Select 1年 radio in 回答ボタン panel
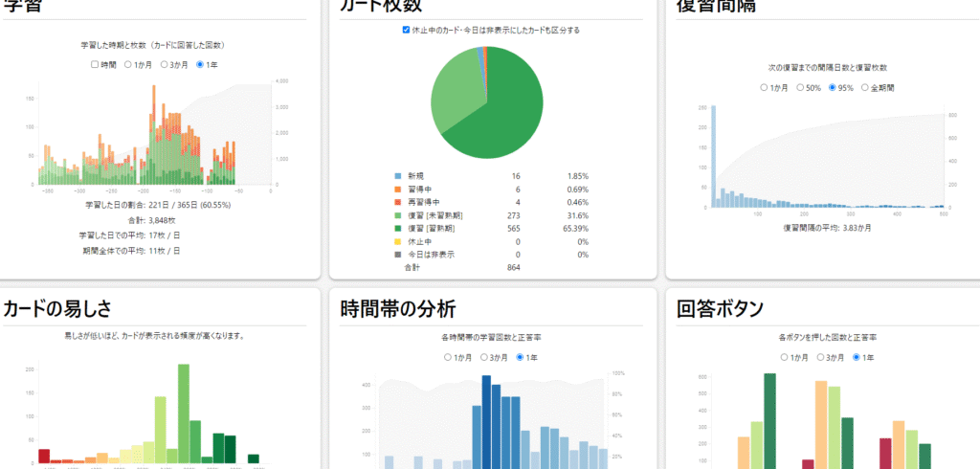This screenshot has width=980, height=469. (857, 357)
